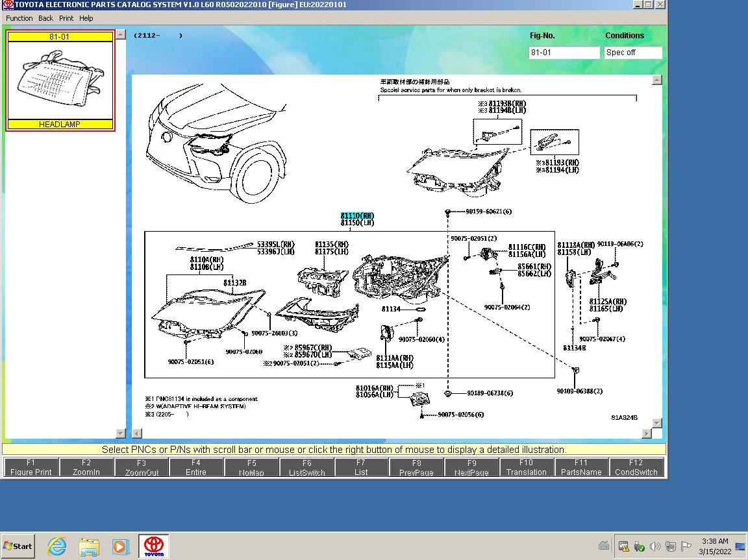
Task: Select PNC 85967C(RH)
Action: coord(313,347)
